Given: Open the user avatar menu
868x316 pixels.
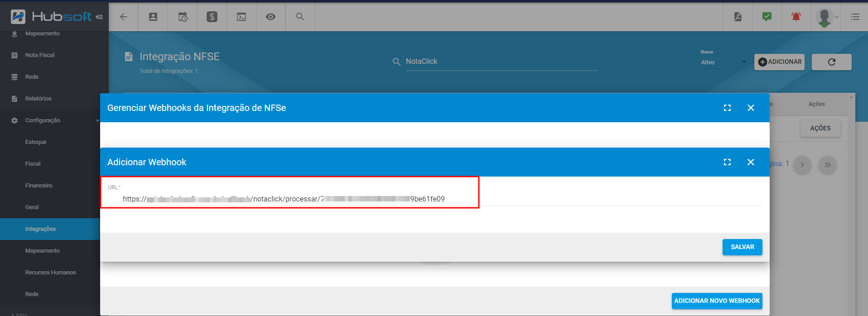Looking at the screenshot, I should pyautogui.click(x=826, y=17).
